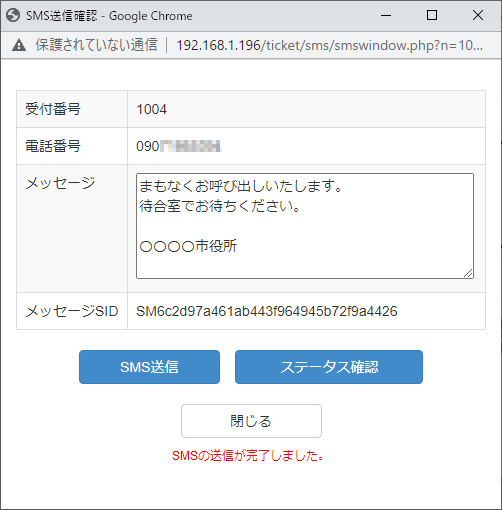Click the globe icon in title bar
The image size is (502, 510).
pos(13,15)
